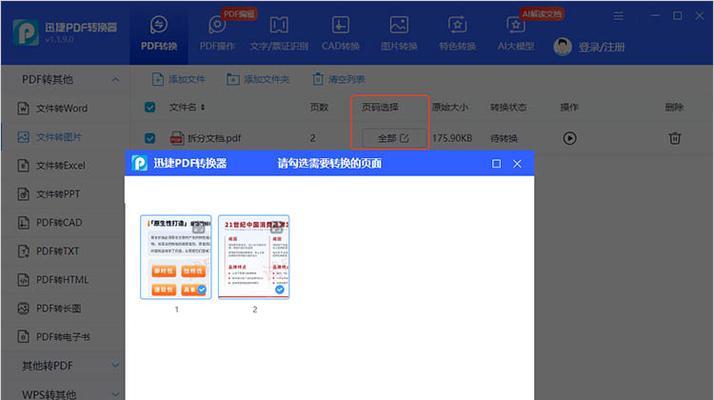
Task: Enlarge preview of page 1
Action: tap(199, 228)
